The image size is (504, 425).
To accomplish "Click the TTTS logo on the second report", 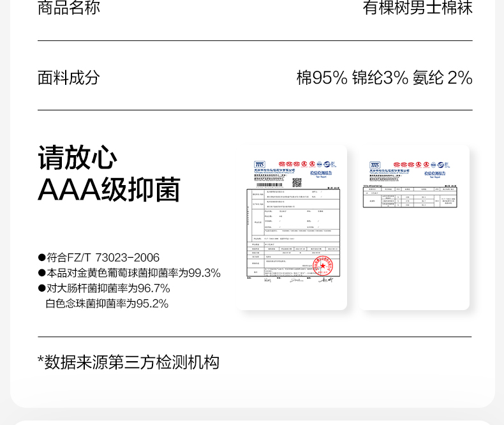I will point(374,165).
